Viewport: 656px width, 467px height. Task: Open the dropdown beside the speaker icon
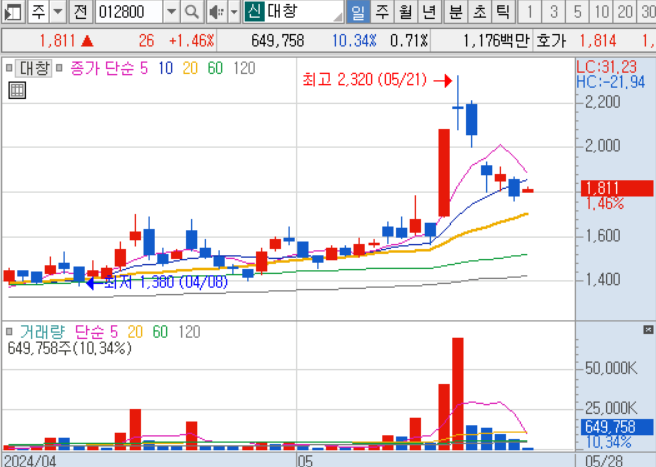point(234,12)
